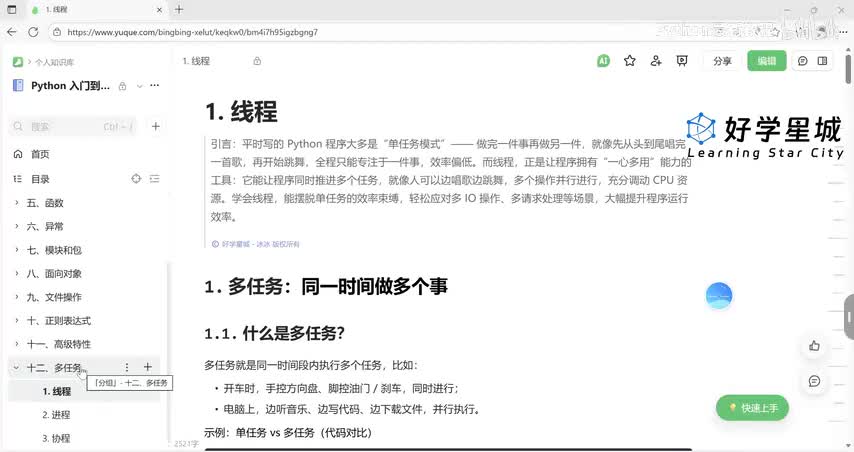Click the plus button beside search box
The height and width of the screenshot is (452, 854).
pos(156,126)
